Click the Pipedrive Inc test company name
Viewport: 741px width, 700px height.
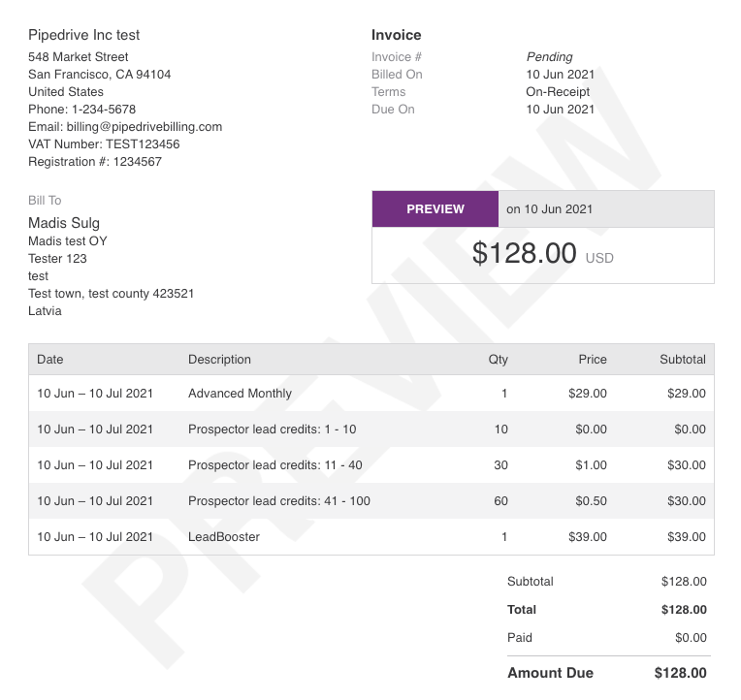click(84, 35)
